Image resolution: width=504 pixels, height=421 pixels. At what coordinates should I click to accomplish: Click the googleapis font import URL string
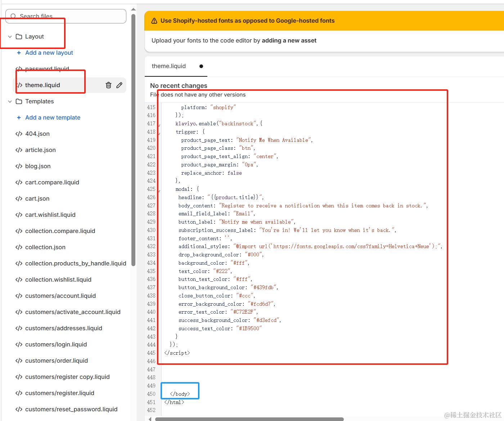[337, 246]
